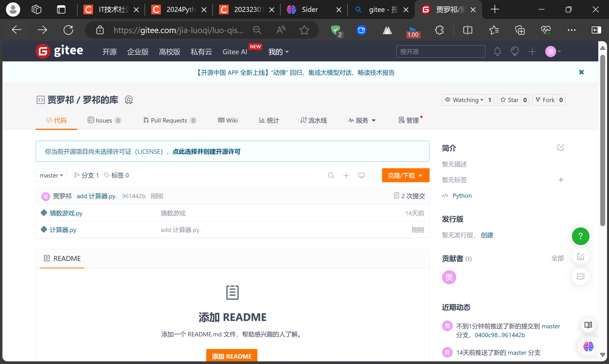Screen dimensions: 609x364
Task: Click the add tag plus icon
Action: click(x=561, y=180)
